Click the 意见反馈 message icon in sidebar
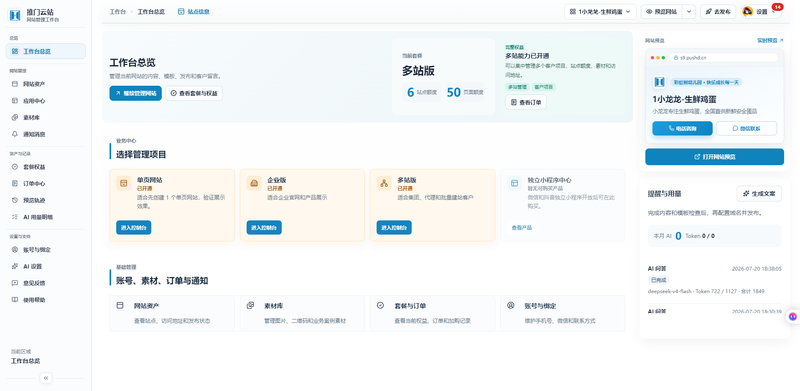The height and width of the screenshot is (391, 800). [15, 283]
